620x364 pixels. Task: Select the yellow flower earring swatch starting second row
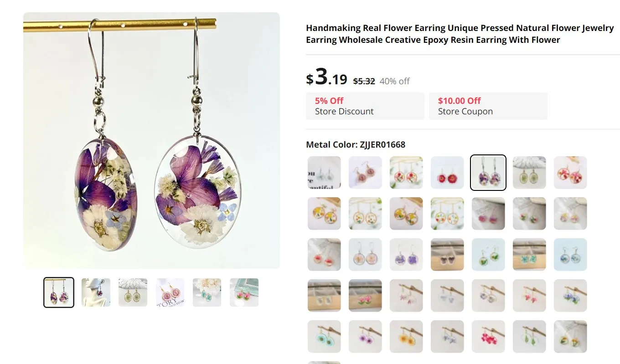[324, 214]
